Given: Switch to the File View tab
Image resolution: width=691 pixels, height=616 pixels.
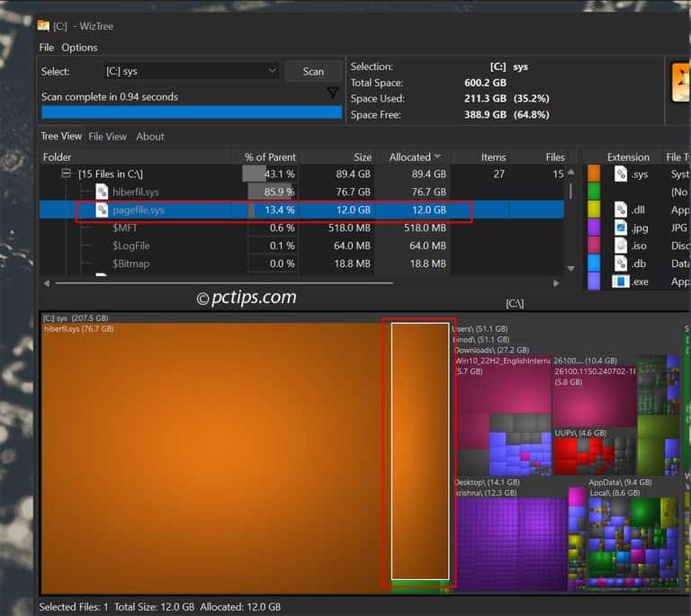Looking at the screenshot, I should pos(107,137).
